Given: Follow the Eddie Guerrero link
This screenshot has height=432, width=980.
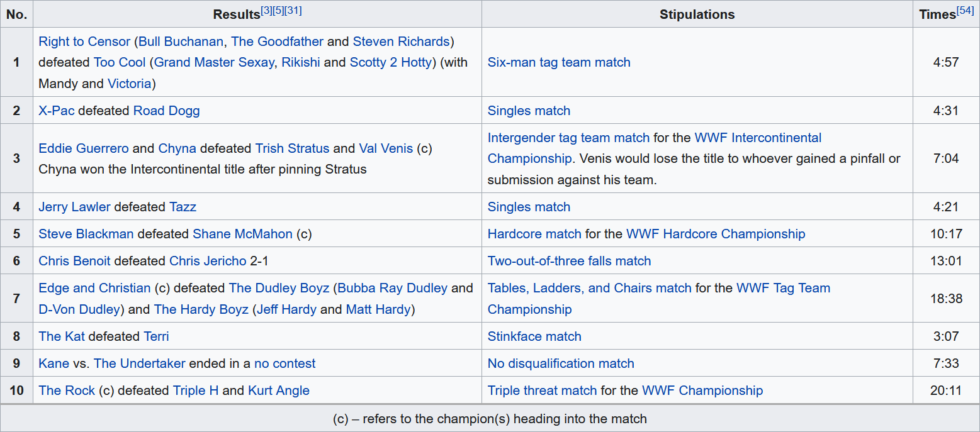Looking at the screenshot, I should pos(84,149).
